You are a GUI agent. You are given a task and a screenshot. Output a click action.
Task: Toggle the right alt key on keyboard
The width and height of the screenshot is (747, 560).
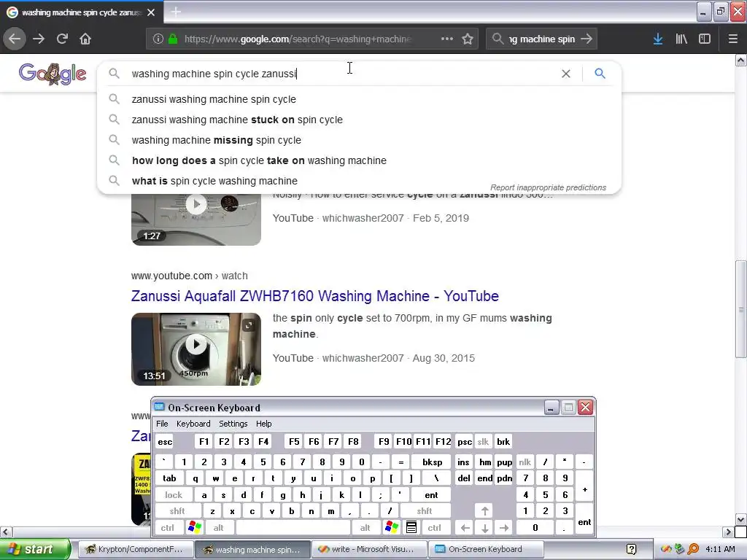coord(365,528)
